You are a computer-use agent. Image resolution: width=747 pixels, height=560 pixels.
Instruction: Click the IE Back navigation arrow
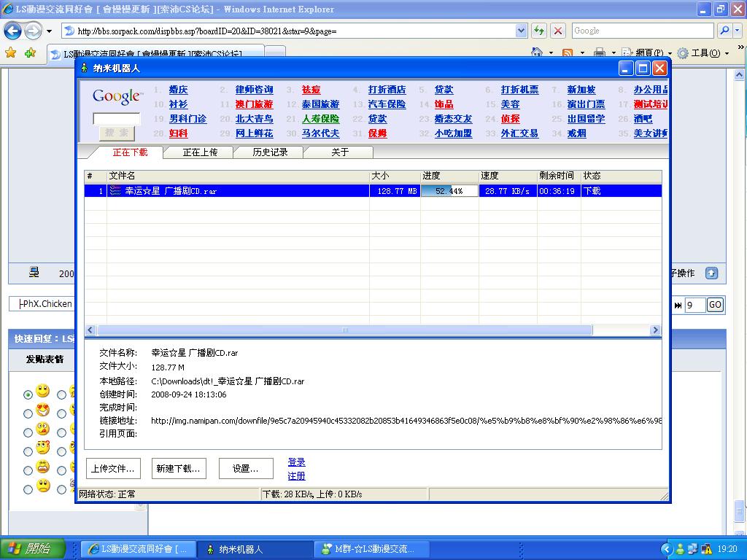coord(12,31)
